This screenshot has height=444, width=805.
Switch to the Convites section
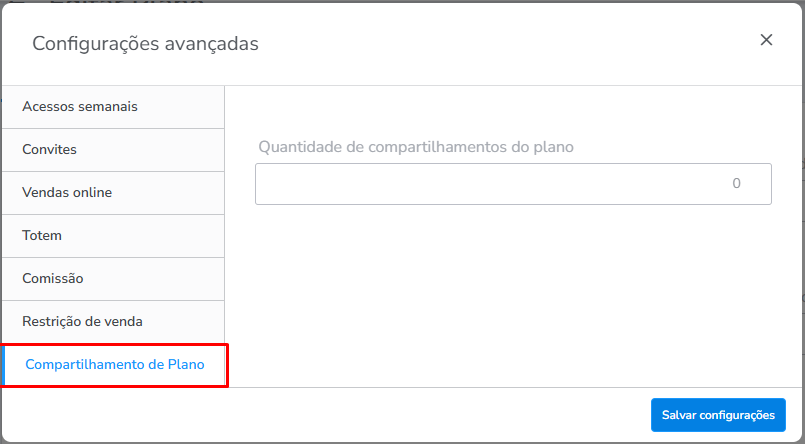point(50,149)
